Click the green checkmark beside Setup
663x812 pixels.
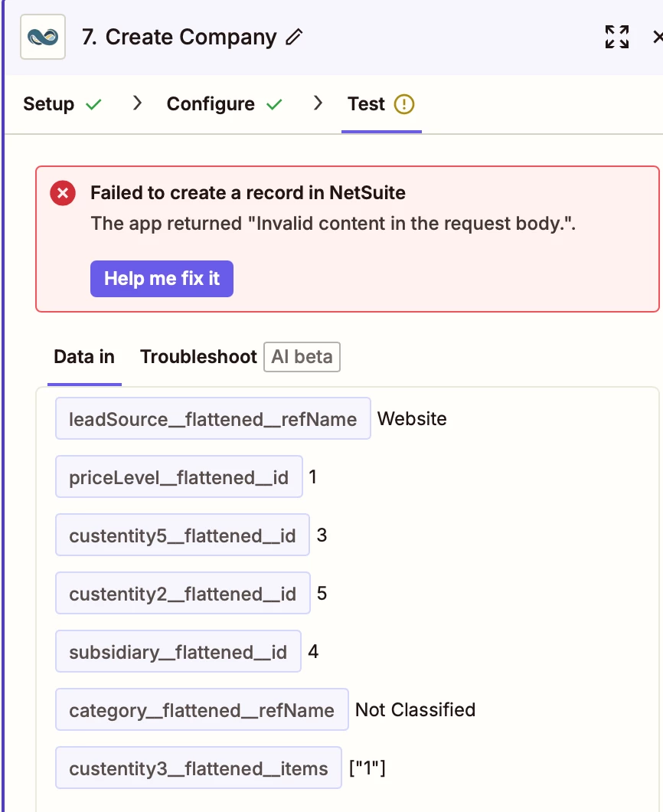(93, 105)
